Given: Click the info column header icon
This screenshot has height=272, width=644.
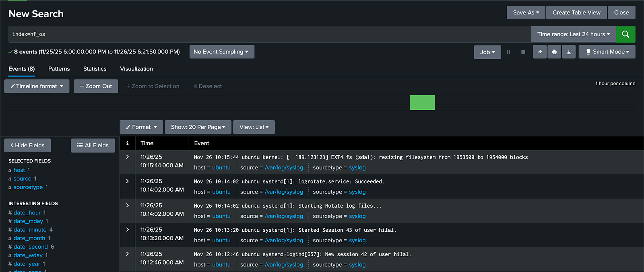Looking at the screenshot, I should pyautogui.click(x=127, y=143).
